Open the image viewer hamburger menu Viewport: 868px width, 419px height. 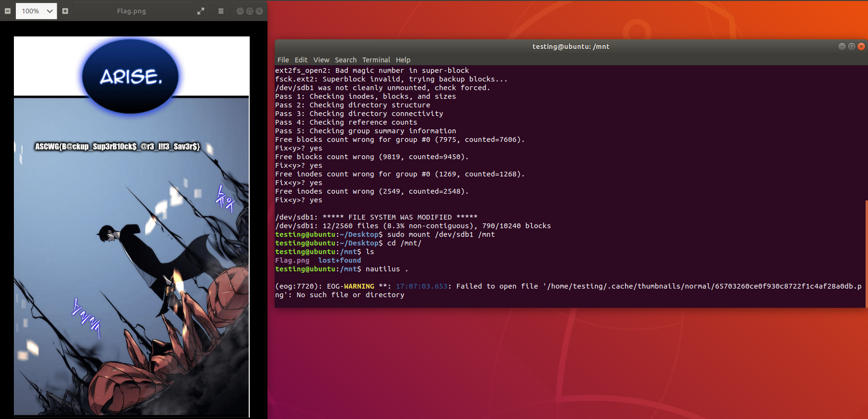pos(221,11)
